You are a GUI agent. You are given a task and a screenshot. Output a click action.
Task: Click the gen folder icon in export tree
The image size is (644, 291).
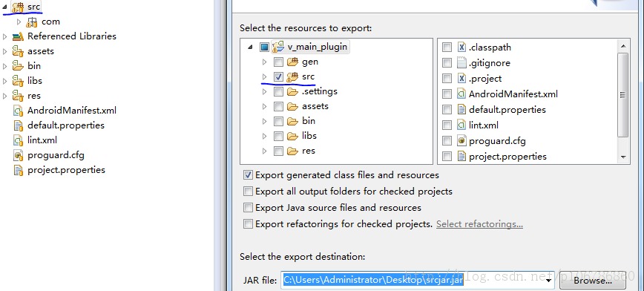(x=292, y=62)
